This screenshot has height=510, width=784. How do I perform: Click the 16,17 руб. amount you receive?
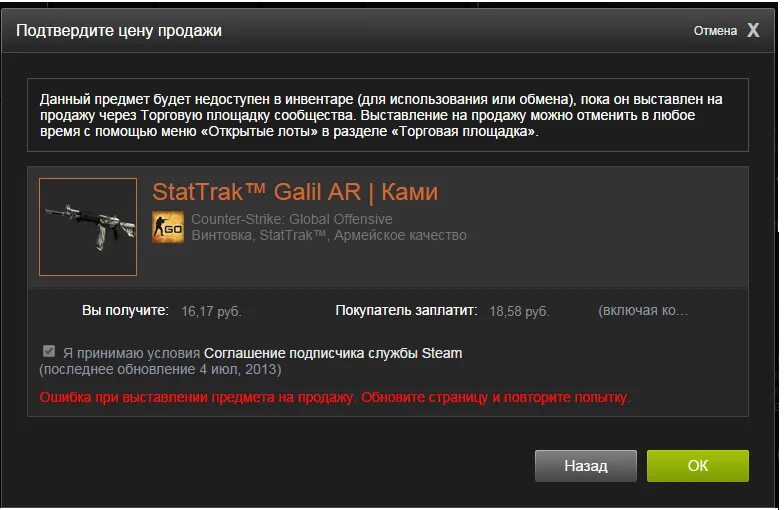coord(211,312)
